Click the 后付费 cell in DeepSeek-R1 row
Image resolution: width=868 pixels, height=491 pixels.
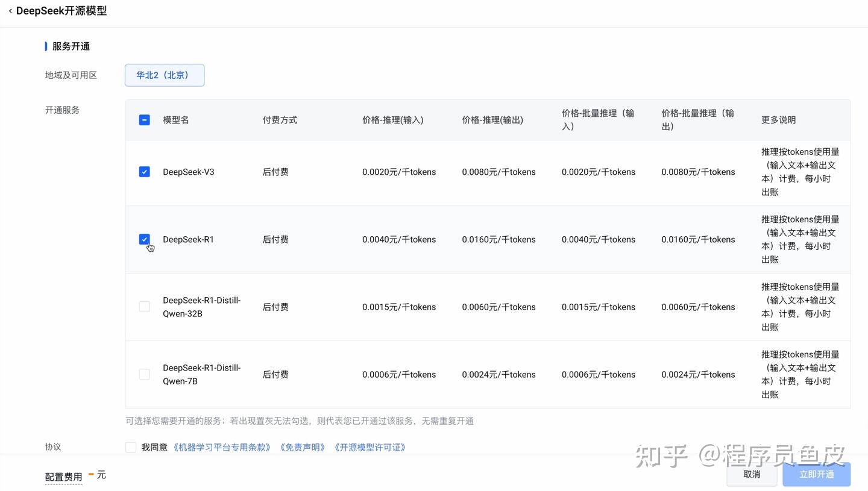tap(275, 239)
